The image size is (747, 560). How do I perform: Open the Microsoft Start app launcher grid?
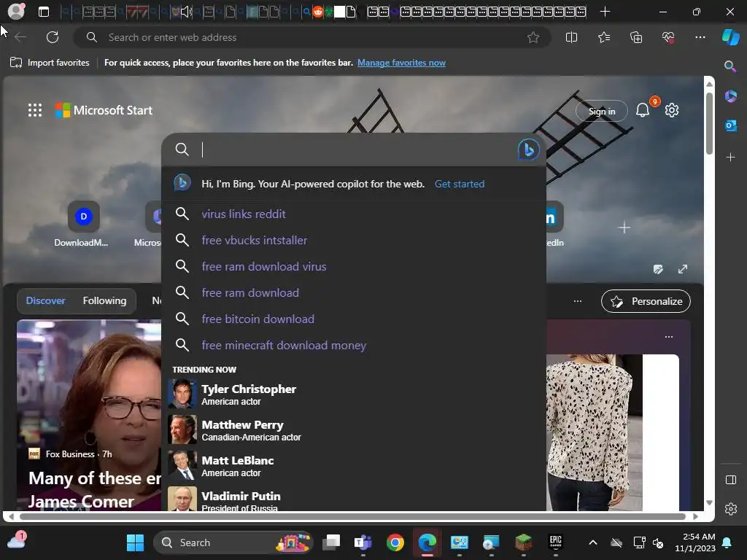pos(35,110)
